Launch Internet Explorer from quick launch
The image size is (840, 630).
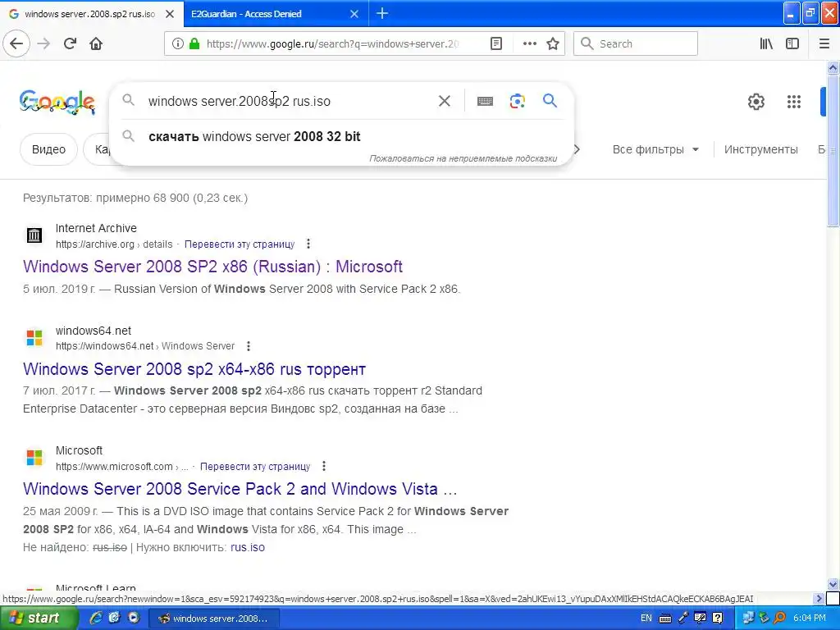pyautogui.click(x=96, y=618)
